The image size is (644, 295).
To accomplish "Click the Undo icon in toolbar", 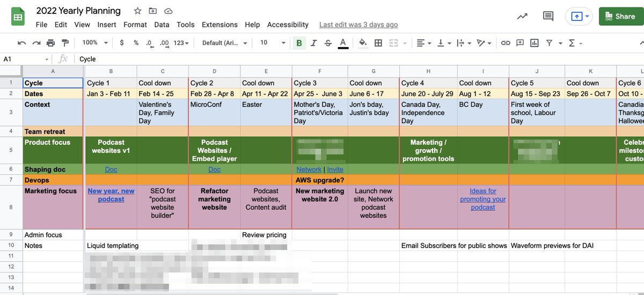I will point(21,43).
